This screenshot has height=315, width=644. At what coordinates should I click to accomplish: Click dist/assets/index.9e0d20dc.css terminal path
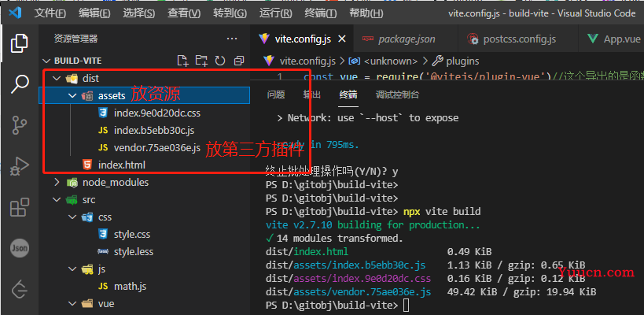(348, 279)
